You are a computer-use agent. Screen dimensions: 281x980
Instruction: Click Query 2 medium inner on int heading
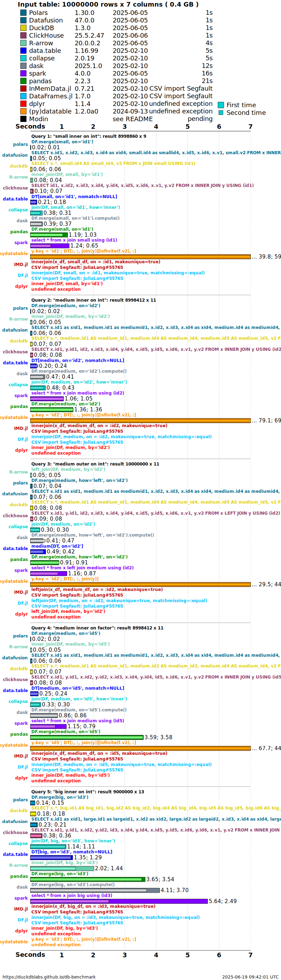(93, 300)
